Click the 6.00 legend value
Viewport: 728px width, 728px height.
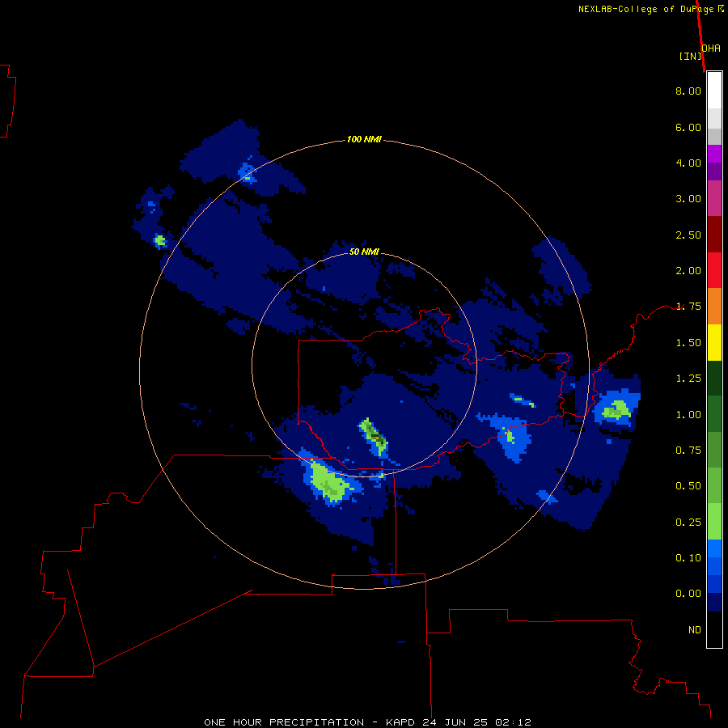688,127
